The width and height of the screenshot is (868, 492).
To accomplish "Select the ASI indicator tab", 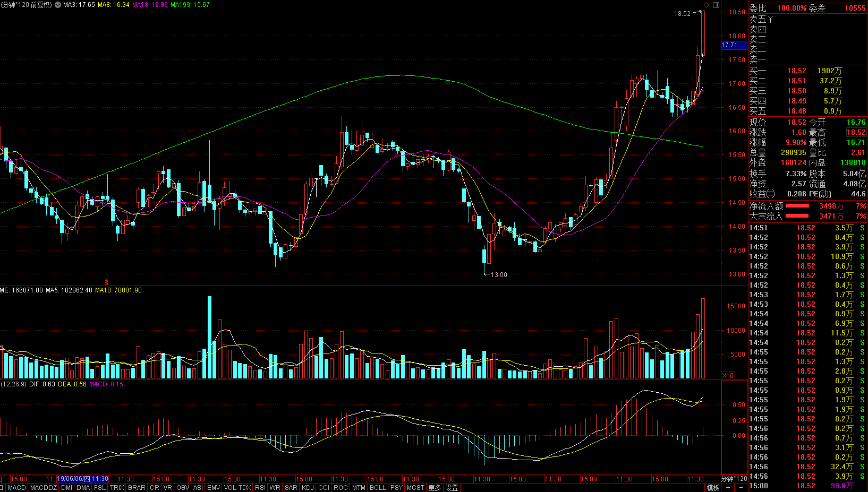I will click(x=198, y=488).
